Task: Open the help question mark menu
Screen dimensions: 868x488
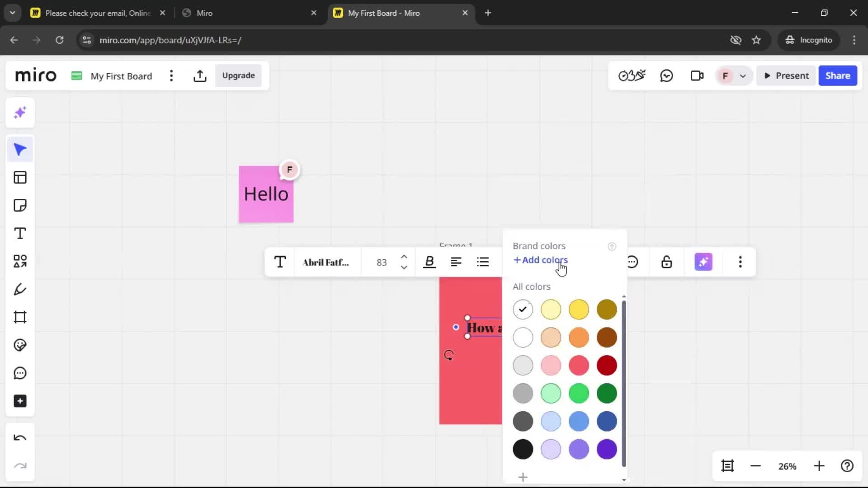Action: click(847, 466)
